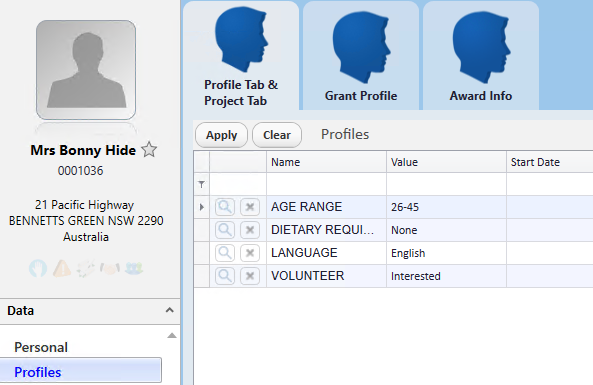Select the Interested value cell

[446, 276]
